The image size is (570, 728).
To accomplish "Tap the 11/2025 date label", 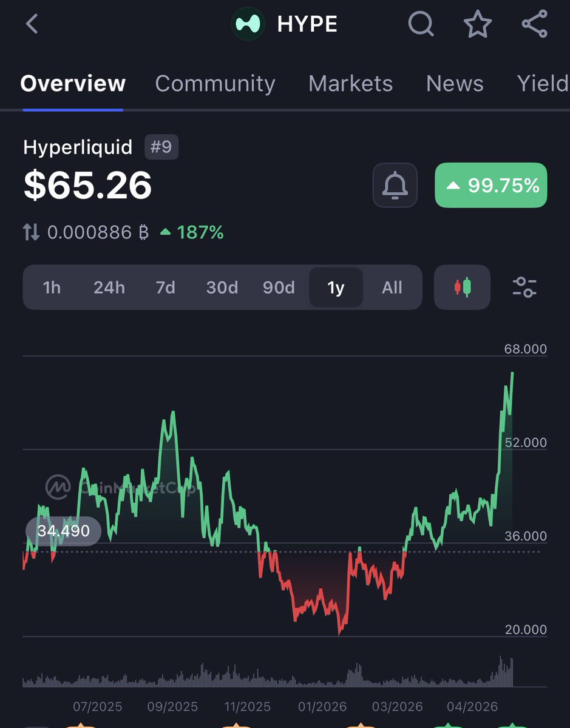I will pyautogui.click(x=246, y=707).
